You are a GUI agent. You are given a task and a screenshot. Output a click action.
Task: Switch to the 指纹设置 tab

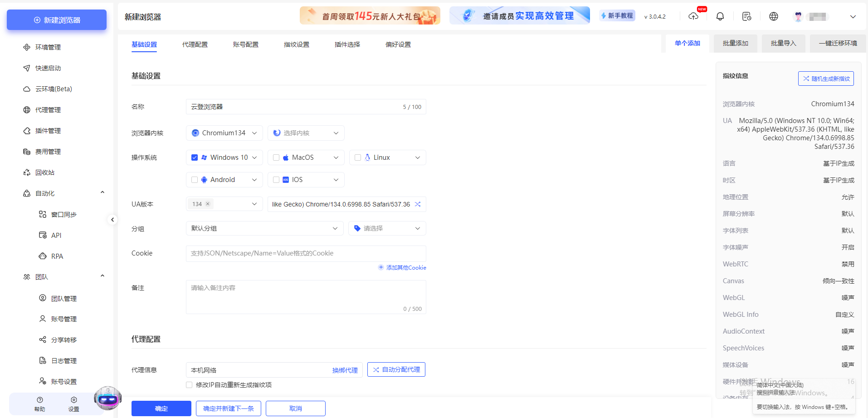pos(296,44)
